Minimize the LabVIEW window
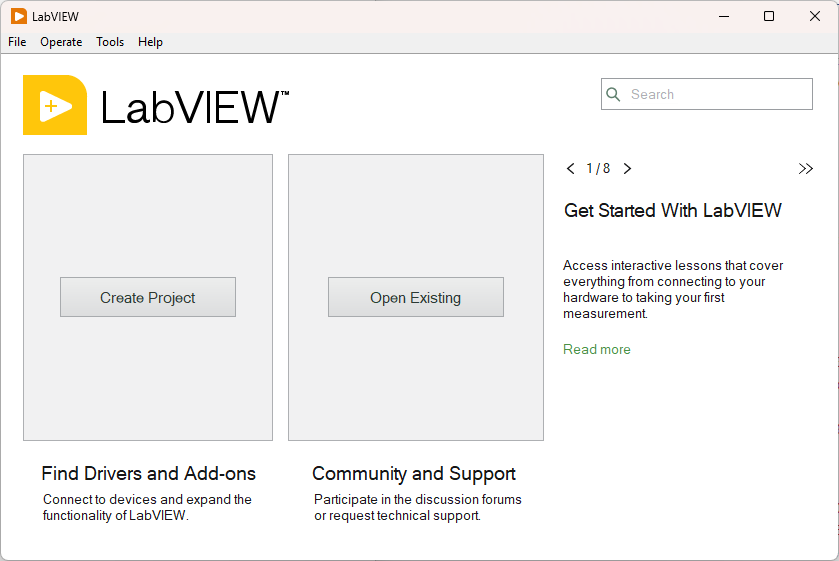 722,16
